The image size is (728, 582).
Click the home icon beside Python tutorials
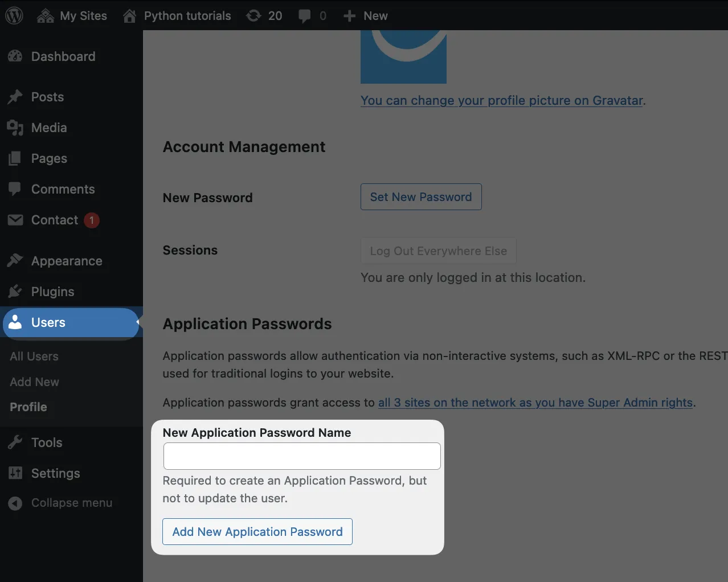[130, 16]
